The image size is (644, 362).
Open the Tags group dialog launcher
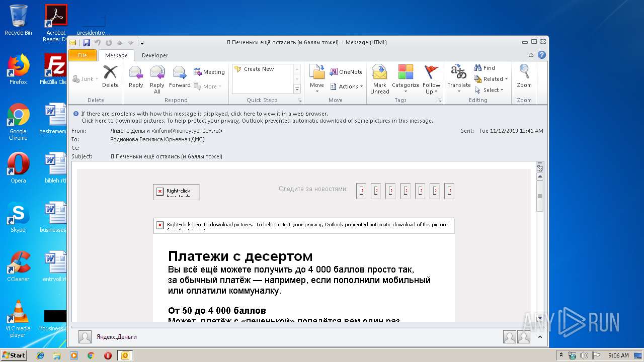point(439,101)
